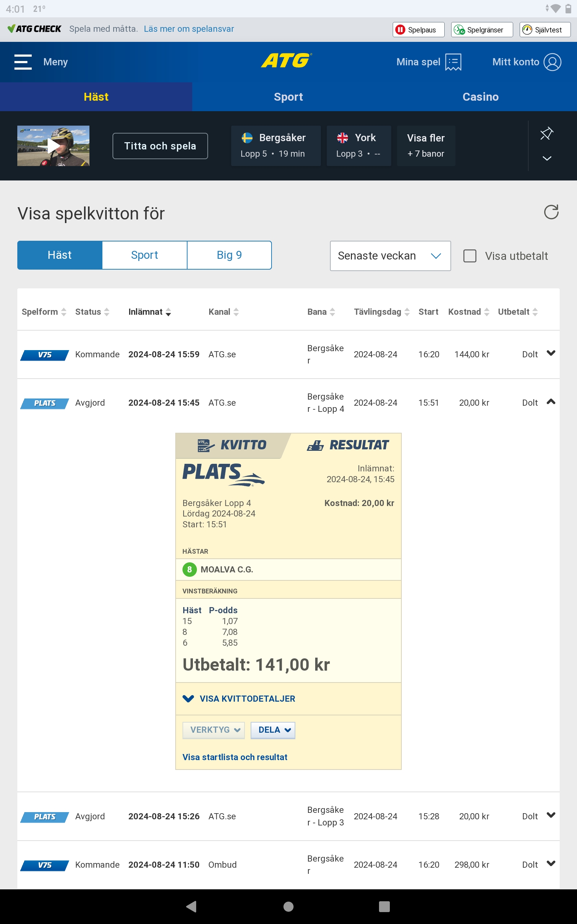Open the DELA dropdown
This screenshot has width=577, height=924.
[273, 730]
